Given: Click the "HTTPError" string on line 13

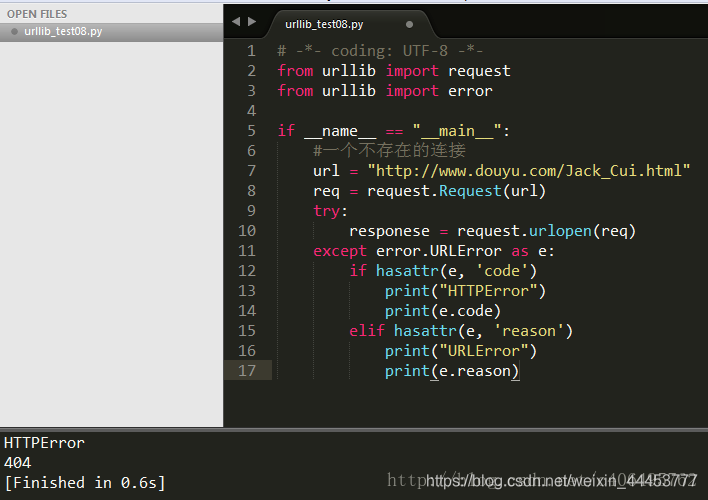Looking at the screenshot, I should [x=488, y=291].
